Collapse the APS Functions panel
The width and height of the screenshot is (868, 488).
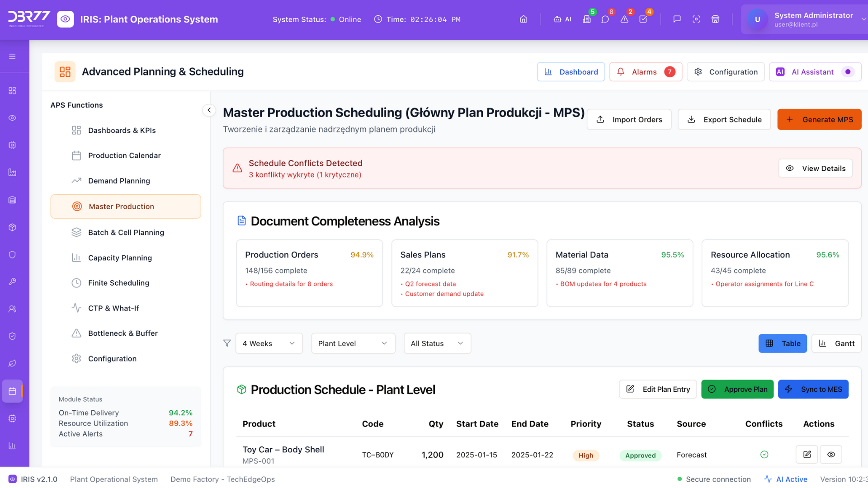pos(209,110)
